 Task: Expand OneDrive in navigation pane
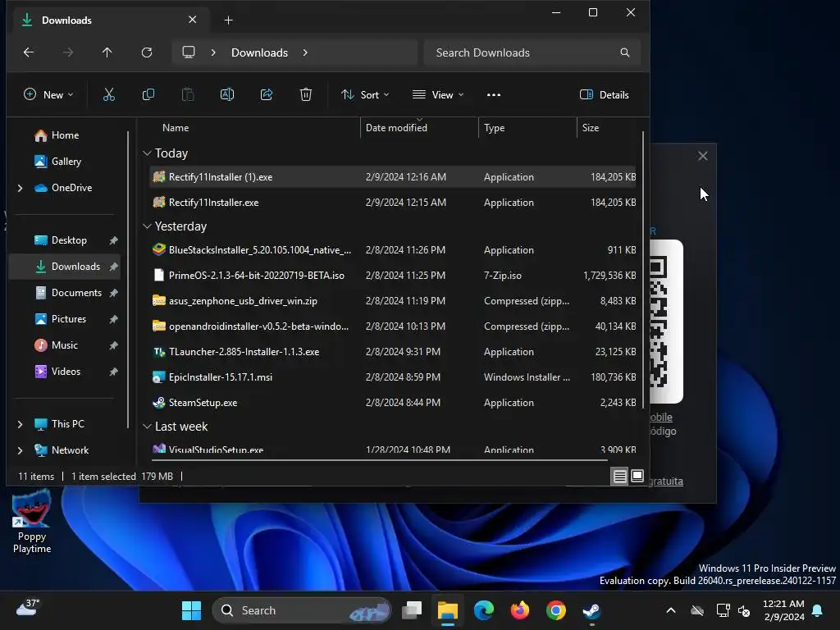tap(21, 188)
